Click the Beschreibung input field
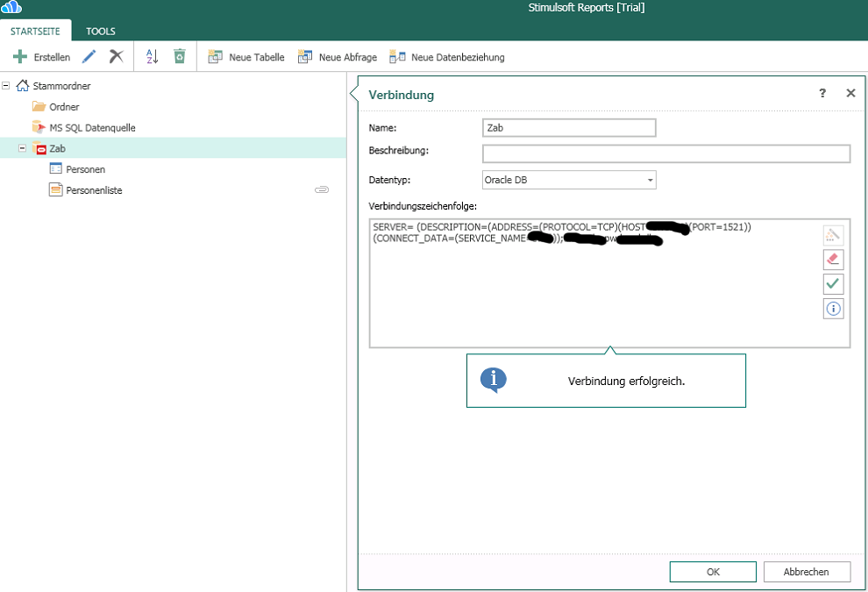The width and height of the screenshot is (868, 592). tap(665, 153)
